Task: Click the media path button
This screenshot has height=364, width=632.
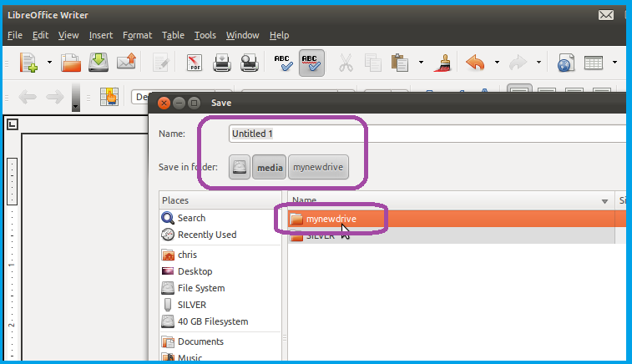Action: click(269, 167)
